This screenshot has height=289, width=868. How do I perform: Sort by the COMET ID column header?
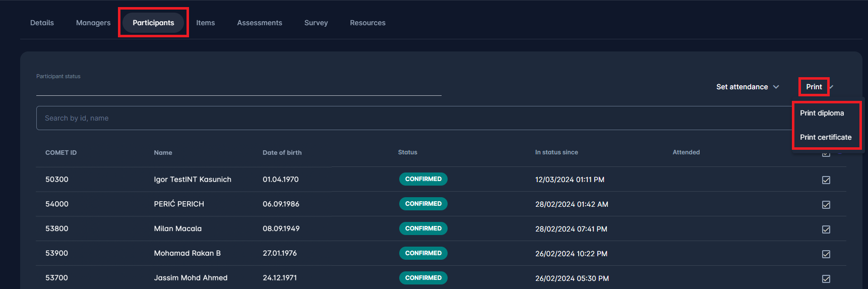click(61, 152)
